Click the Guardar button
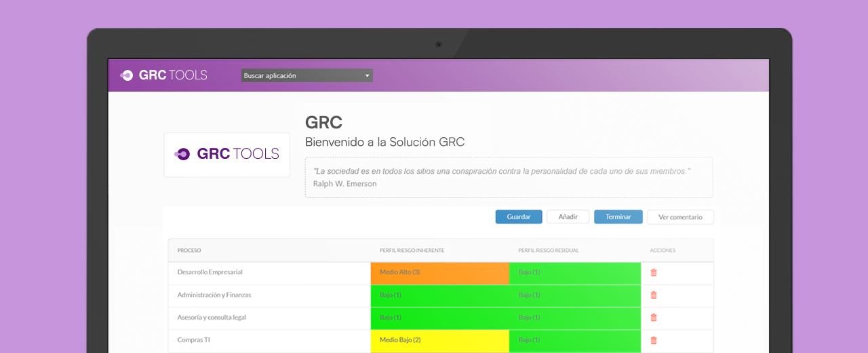The height and width of the screenshot is (353, 868). (x=519, y=217)
